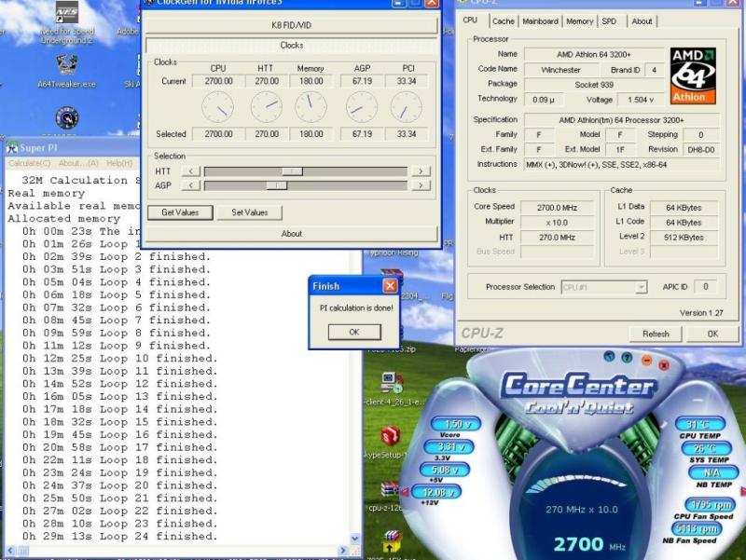
Task: Expand CoreCenter's right panel with the red arrow
Action: [x=742, y=491]
